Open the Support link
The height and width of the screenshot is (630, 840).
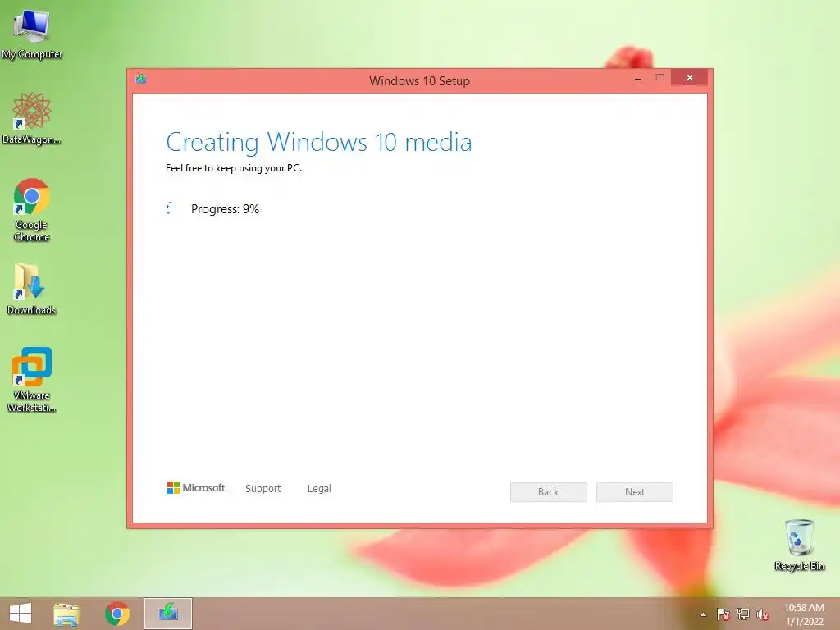(x=263, y=489)
